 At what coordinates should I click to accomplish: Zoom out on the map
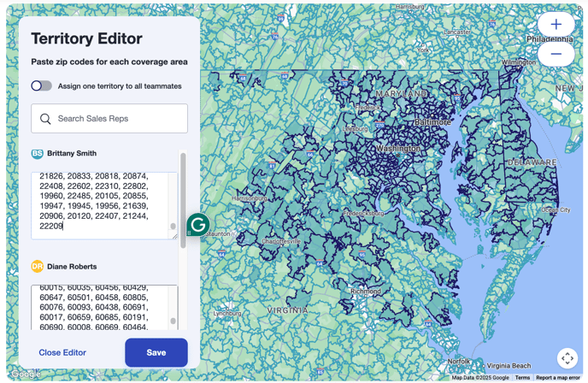[x=556, y=54]
